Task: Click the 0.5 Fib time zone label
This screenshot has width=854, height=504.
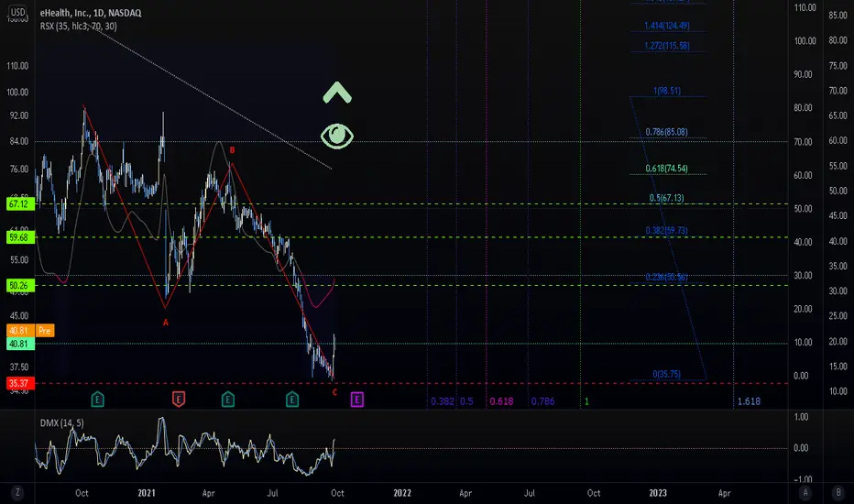Action: (466, 401)
